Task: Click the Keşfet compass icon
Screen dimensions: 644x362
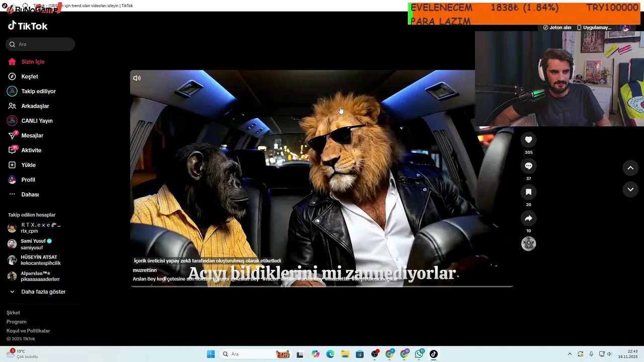Action: click(12, 76)
